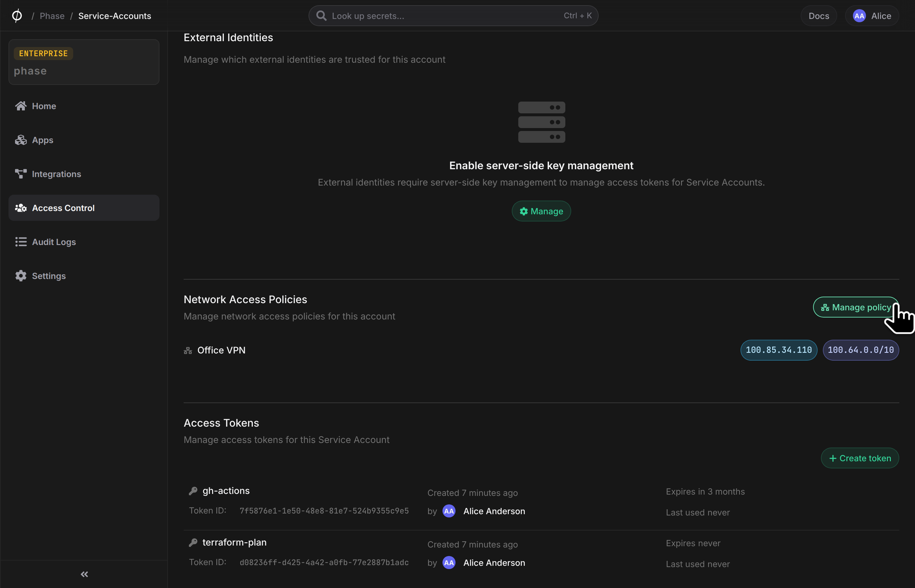Click the 100.64.0.0/10 IP range badge
The width and height of the screenshot is (915, 588).
[861, 350]
